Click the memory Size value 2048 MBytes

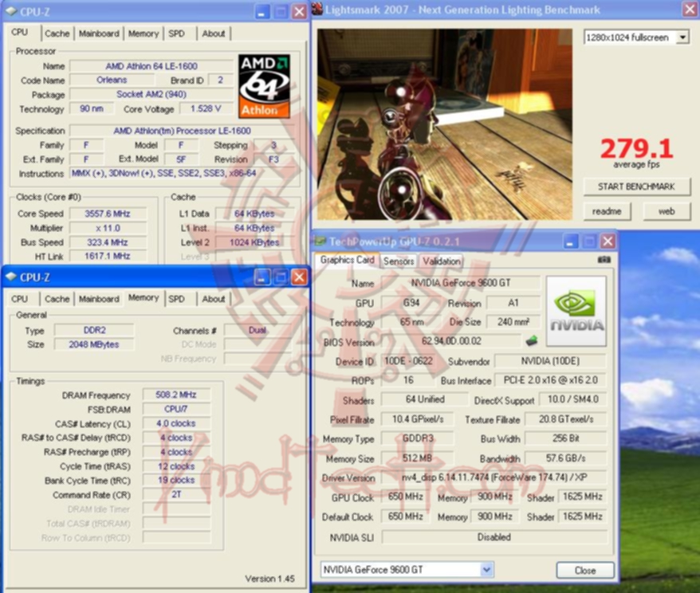(94, 344)
